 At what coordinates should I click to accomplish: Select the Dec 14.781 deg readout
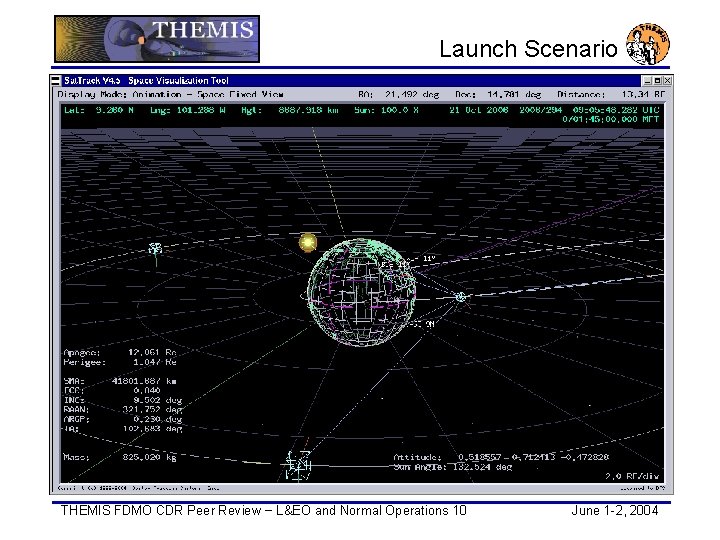click(x=498, y=95)
